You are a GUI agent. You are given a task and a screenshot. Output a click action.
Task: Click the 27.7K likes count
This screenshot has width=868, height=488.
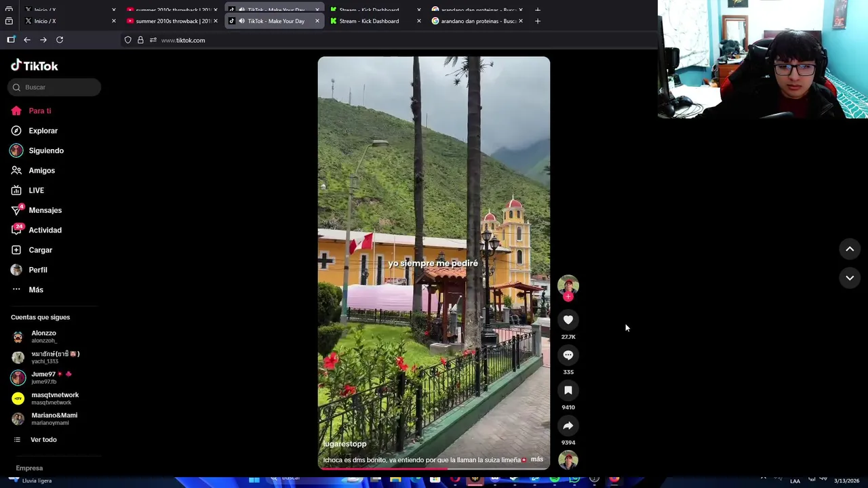[568, 337]
